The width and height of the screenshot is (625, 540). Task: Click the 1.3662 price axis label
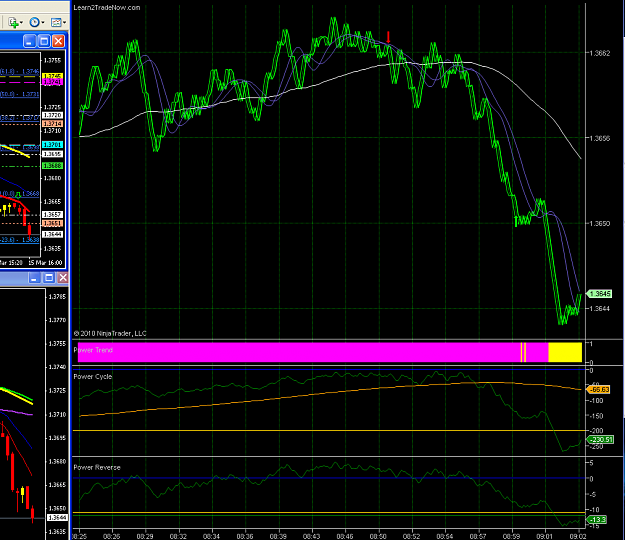coord(599,53)
